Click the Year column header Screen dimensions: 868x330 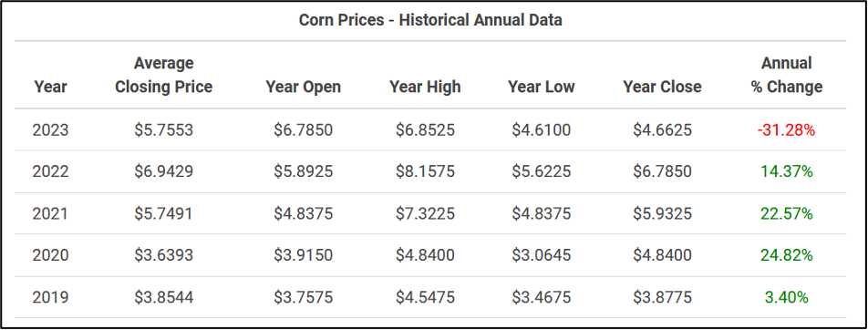point(50,87)
